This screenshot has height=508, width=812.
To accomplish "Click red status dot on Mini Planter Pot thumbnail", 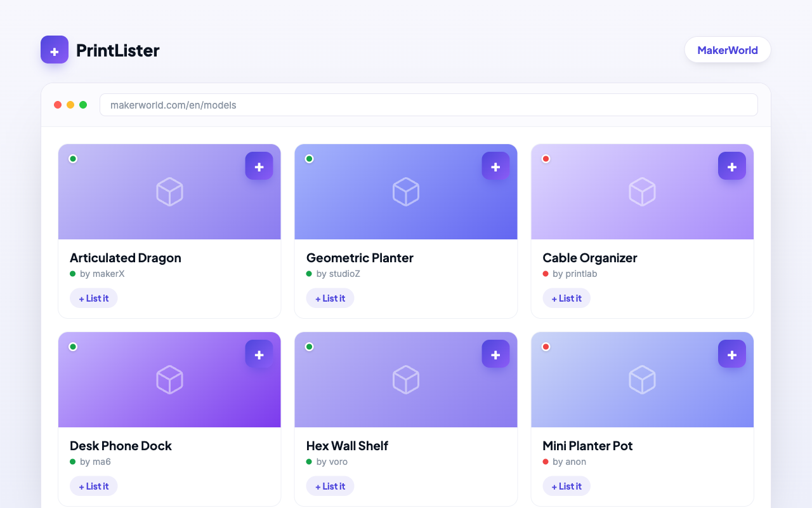I will pos(546,347).
